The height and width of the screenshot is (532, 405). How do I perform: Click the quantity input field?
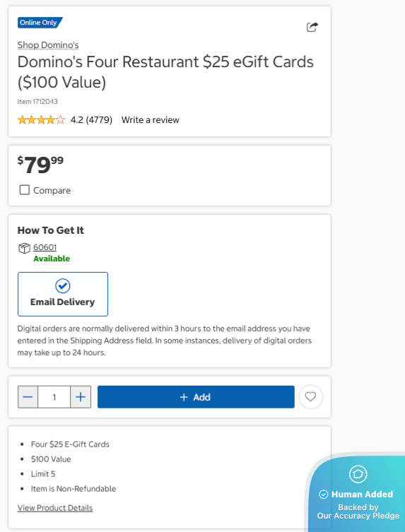tap(54, 396)
